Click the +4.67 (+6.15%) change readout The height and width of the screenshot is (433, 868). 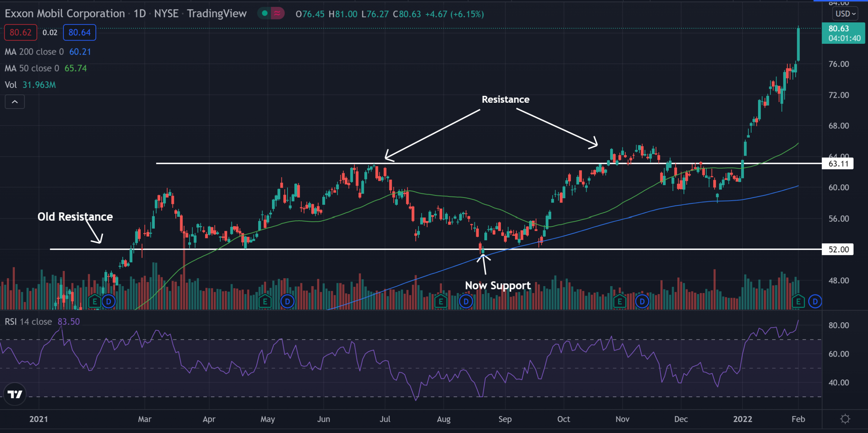click(x=455, y=14)
